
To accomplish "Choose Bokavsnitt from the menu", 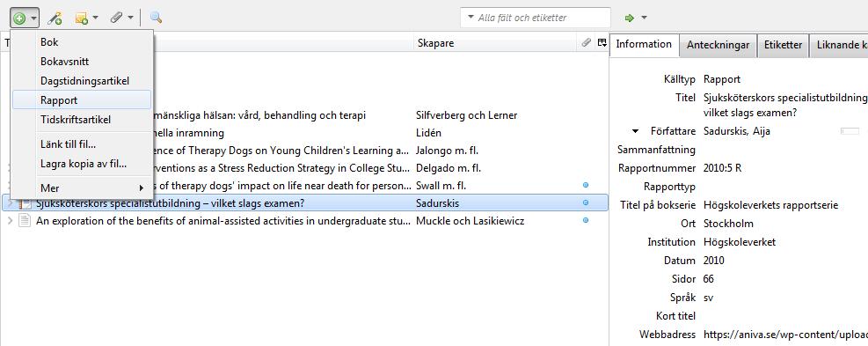I will (x=82, y=62).
